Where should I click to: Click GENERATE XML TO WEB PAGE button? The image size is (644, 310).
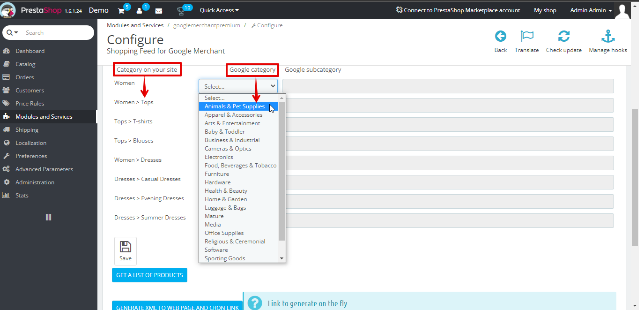tap(177, 305)
